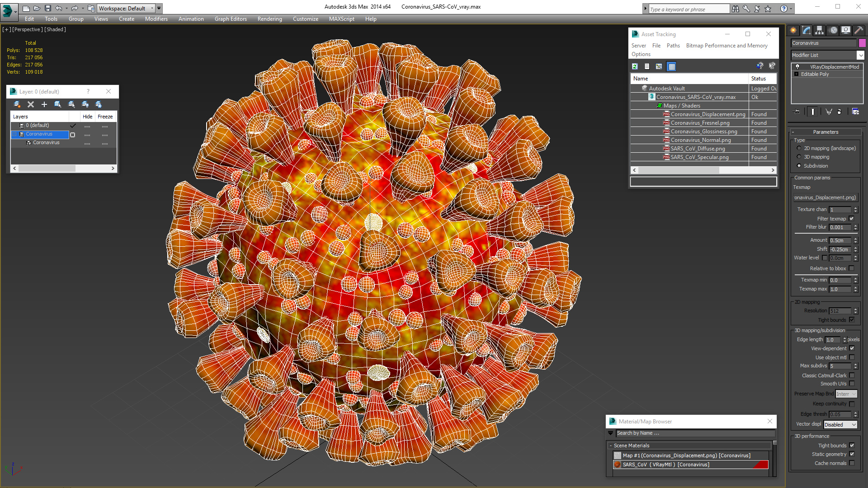Expand Editable Poly plus in modifier stack
The width and height of the screenshot is (868, 488).
coord(797,74)
